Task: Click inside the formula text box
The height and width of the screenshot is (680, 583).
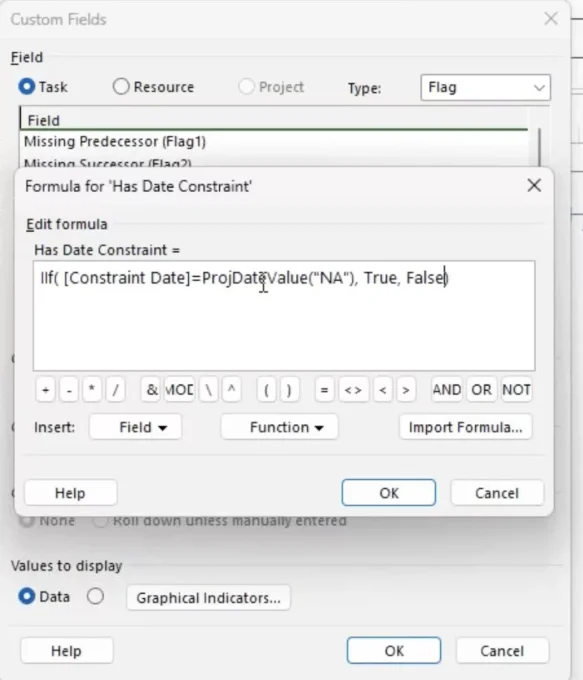Action: tap(284, 316)
